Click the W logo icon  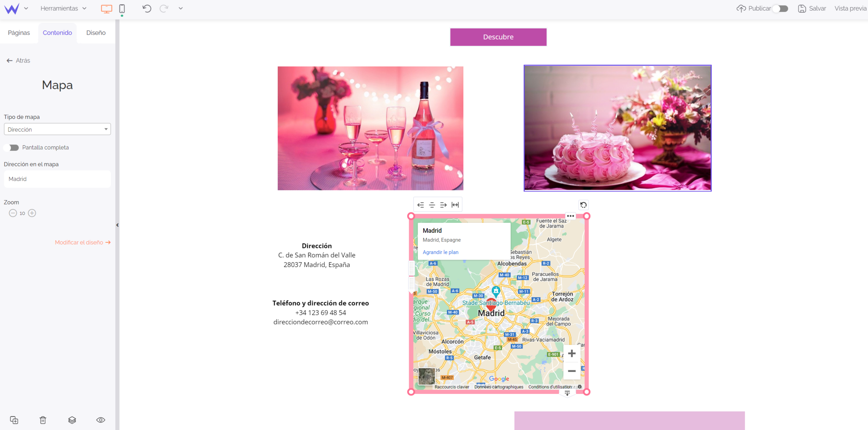(12, 9)
